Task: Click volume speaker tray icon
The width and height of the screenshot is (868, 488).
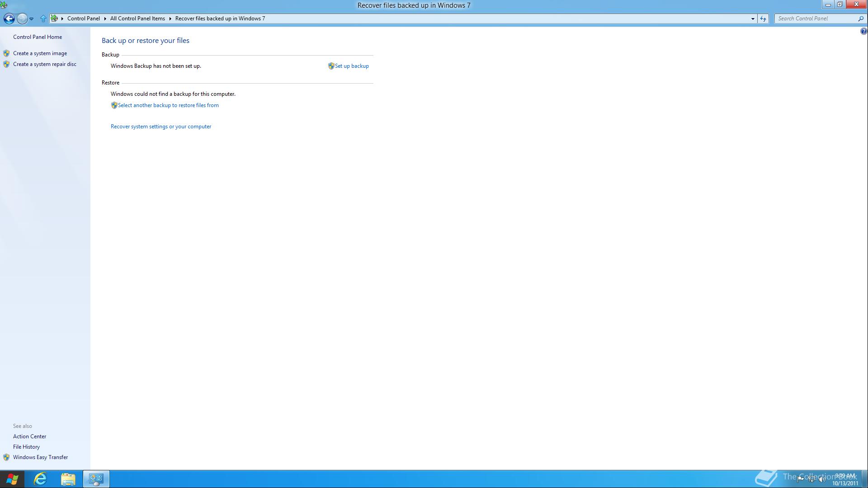Action: [822, 479]
